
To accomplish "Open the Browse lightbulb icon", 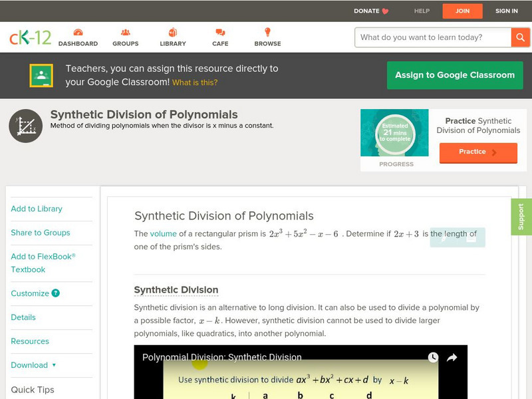I will pos(267,33).
